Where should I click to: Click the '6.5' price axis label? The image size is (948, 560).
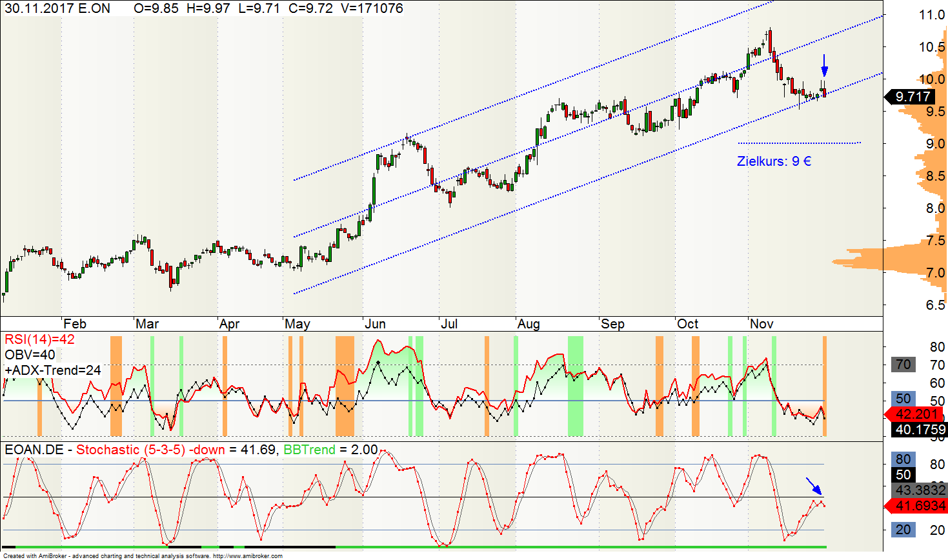[936, 305]
